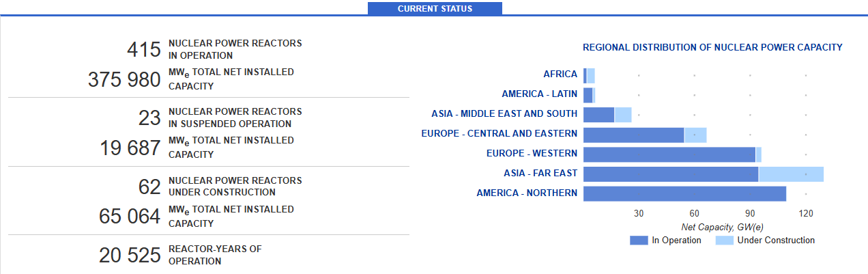Select the Asia - Far East label
Viewport: 868px width, 274px height.
[x=540, y=174]
